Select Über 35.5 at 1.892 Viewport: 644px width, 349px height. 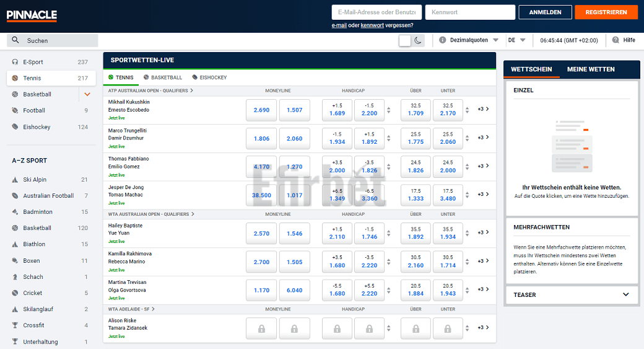416,234
